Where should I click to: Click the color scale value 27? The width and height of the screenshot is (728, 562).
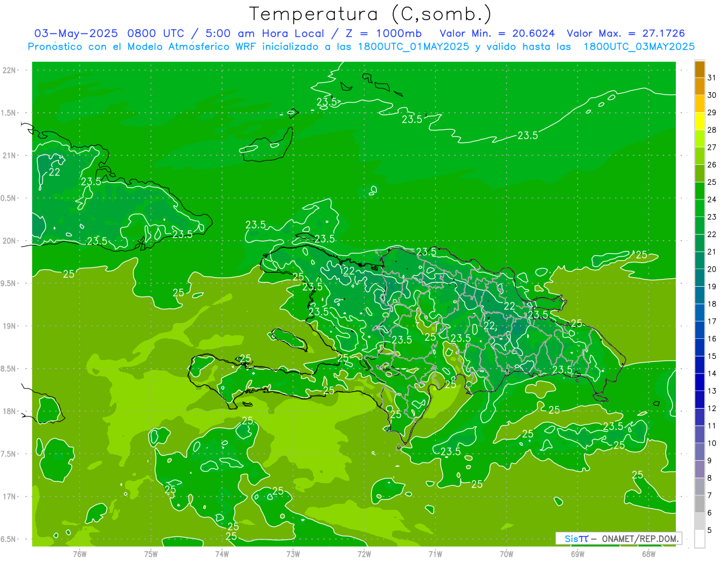click(712, 147)
